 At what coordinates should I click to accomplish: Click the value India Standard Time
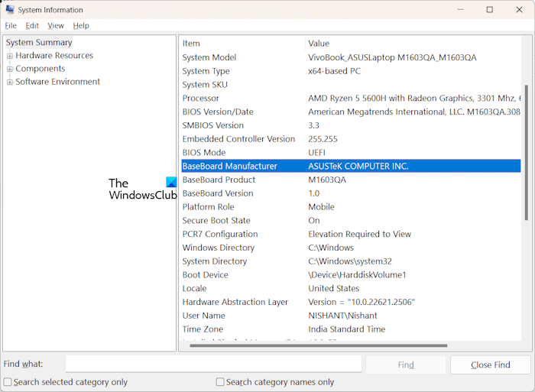(347, 329)
